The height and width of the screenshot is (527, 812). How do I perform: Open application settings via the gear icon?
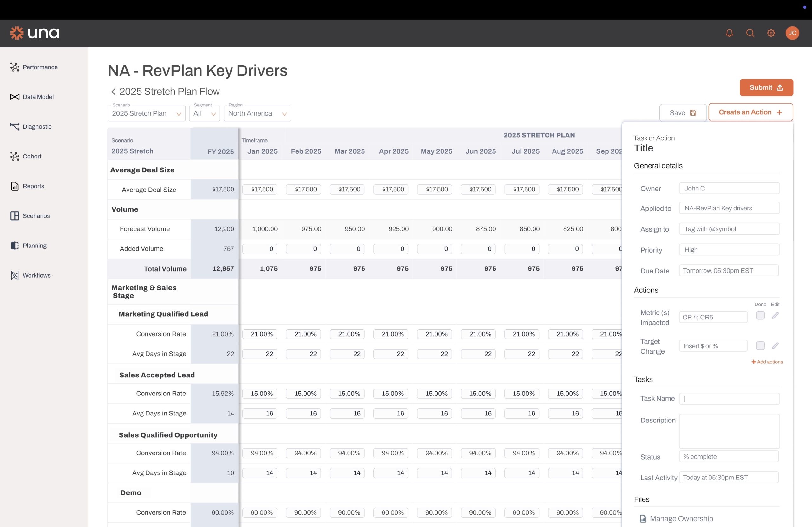tap(771, 33)
